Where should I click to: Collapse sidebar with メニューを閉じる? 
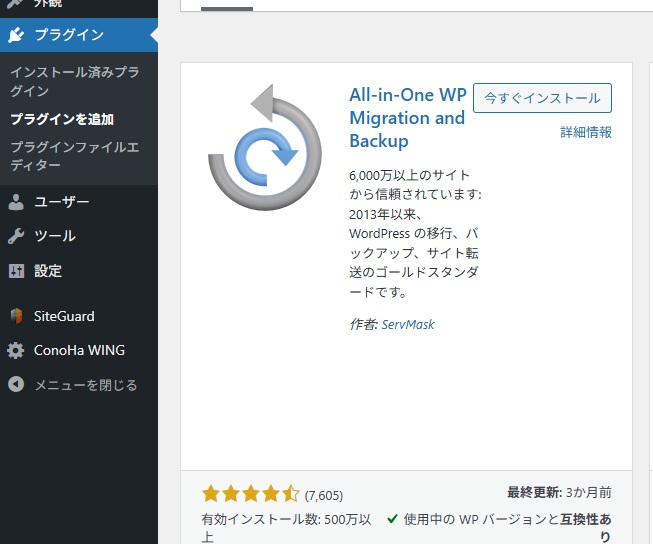coord(86,385)
